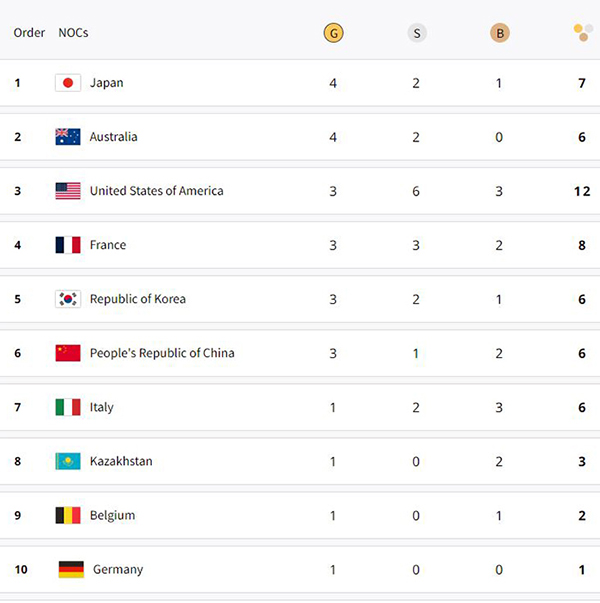Click the United States flag icon
The width and height of the screenshot is (600, 603).
click(x=68, y=191)
